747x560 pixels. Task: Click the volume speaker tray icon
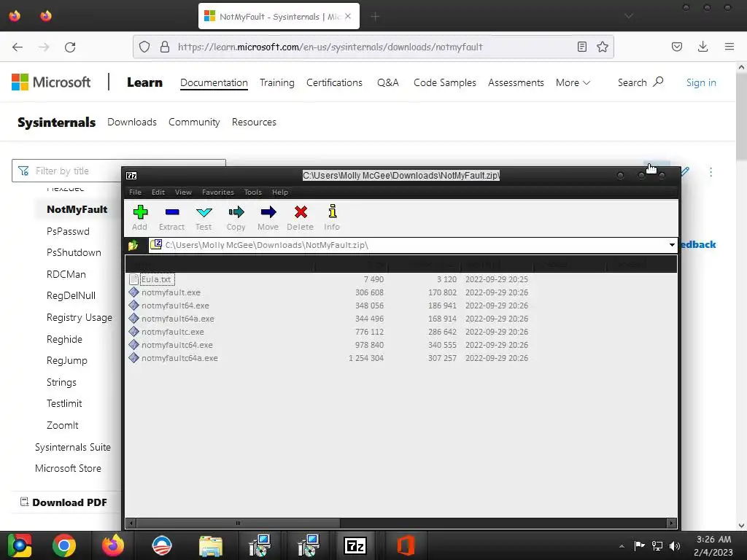pos(675,545)
